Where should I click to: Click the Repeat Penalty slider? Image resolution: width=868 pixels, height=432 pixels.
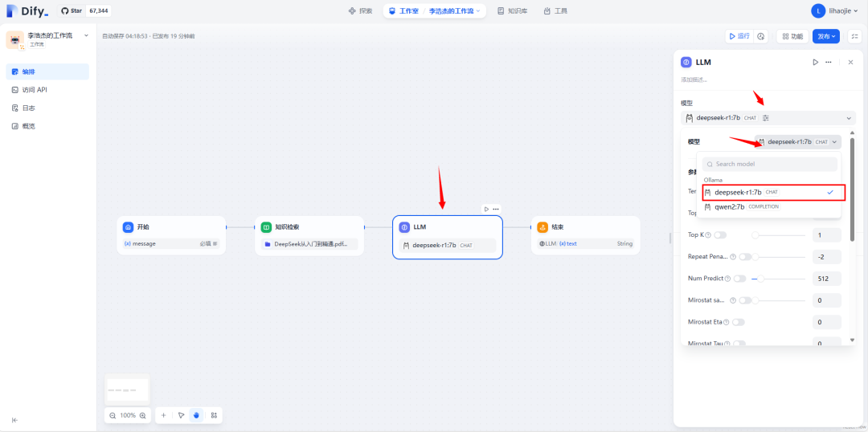[x=778, y=257]
